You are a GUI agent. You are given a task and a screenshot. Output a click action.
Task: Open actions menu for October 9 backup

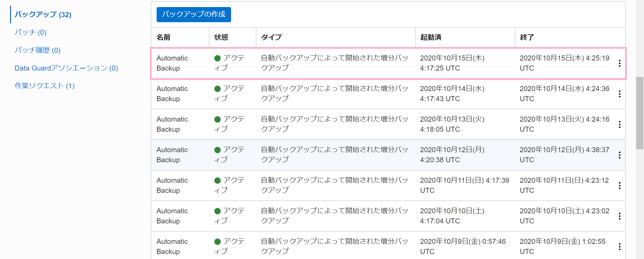pyautogui.click(x=620, y=247)
